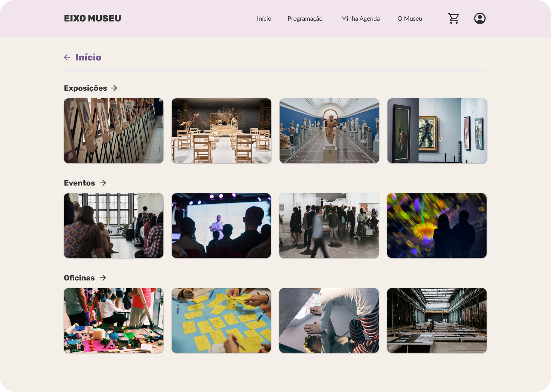Open the sculpture gallery exhibition thumbnail
This screenshot has width=551, height=392.
(329, 131)
